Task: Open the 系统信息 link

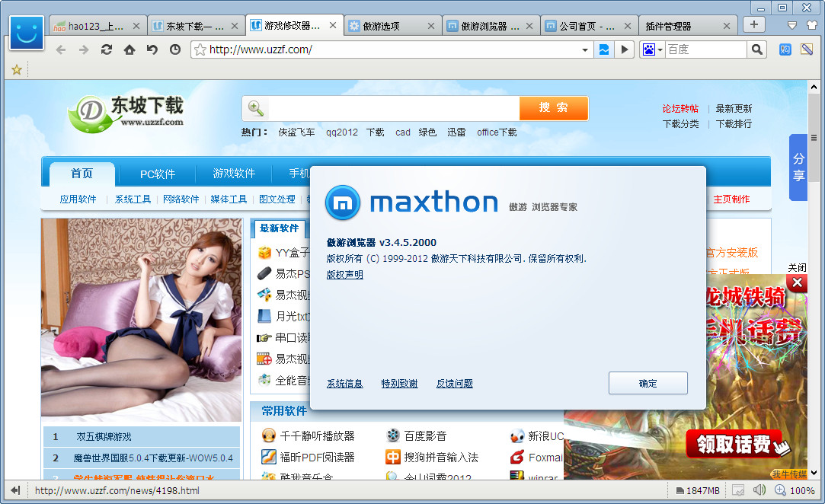Action: click(344, 384)
